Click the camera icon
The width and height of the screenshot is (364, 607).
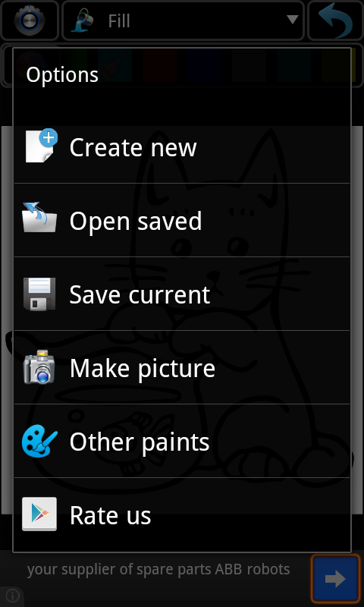click(x=39, y=367)
